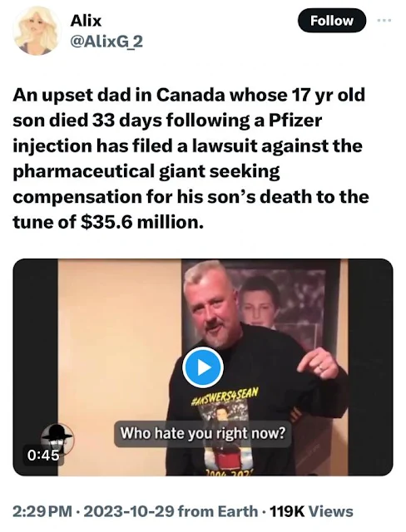Click the "from Earth" location label

(218, 511)
